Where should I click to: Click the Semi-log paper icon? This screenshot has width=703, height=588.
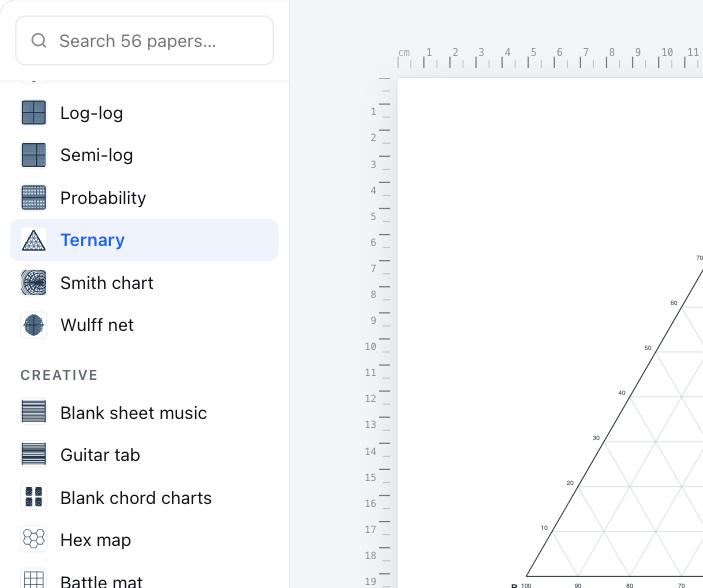(x=34, y=155)
